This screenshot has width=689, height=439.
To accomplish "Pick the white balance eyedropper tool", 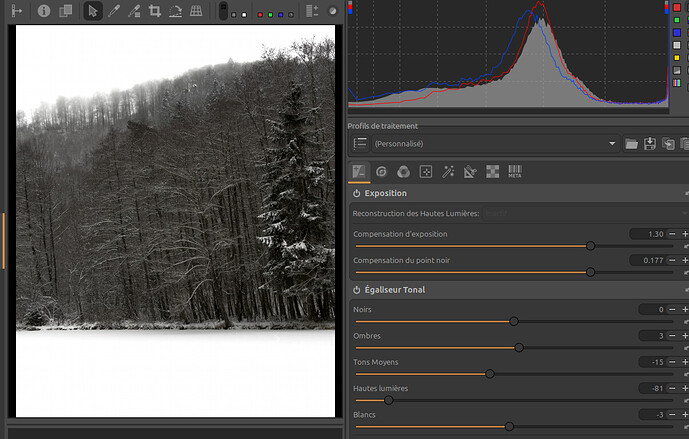I will (113, 12).
